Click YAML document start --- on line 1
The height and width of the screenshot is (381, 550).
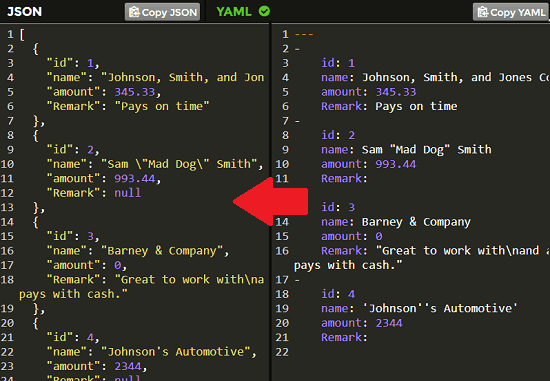pos(304,34)
